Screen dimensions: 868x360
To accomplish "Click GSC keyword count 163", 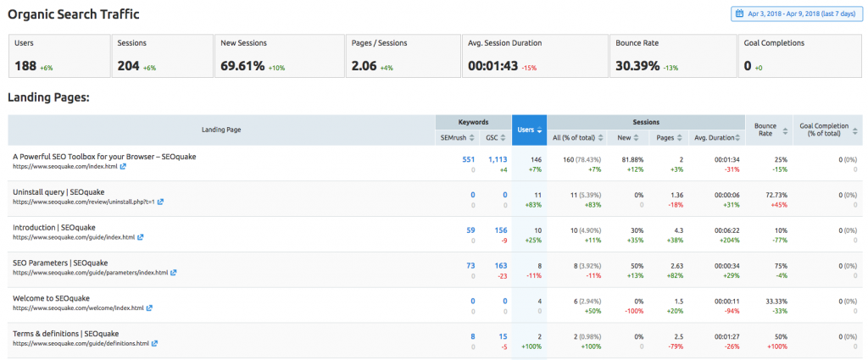I will coord(502,265).
